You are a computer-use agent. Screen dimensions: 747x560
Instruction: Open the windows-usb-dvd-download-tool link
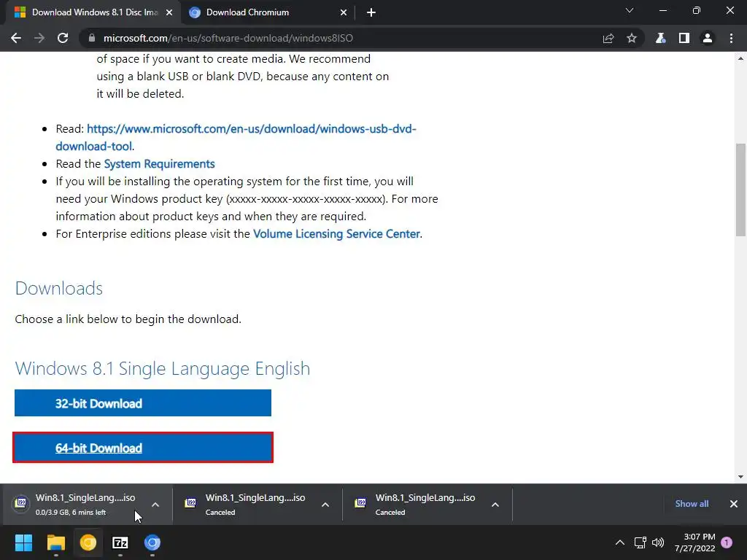[236, 137]
